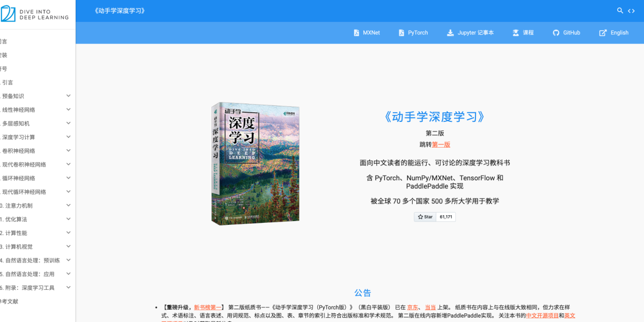Click the search icon at top right
Viewport: 644px width, 322px height.
click(x=620, y=10)
